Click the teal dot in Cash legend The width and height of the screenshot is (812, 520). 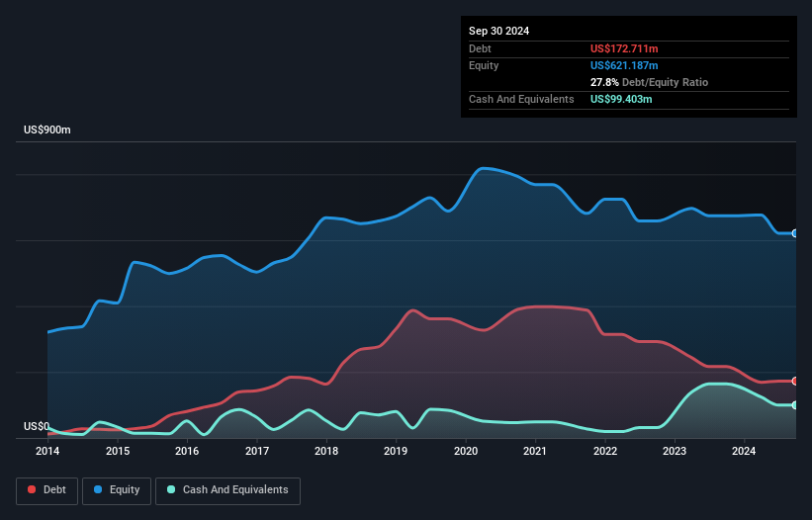(171, 489)
